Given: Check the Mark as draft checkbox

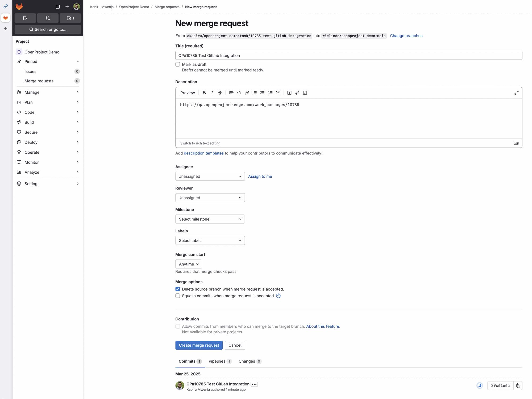Looking at the screenshot, I should tap(177, 64).
